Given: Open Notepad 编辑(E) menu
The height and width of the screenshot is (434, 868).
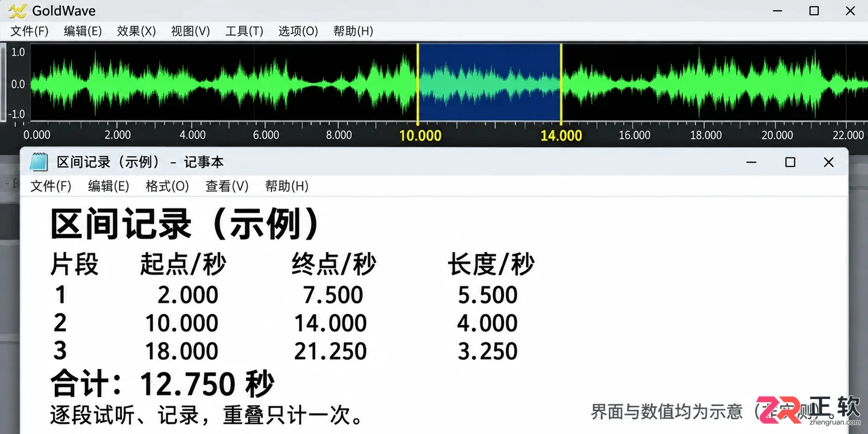Looking at the screenshot, I should tap(108, 186).
